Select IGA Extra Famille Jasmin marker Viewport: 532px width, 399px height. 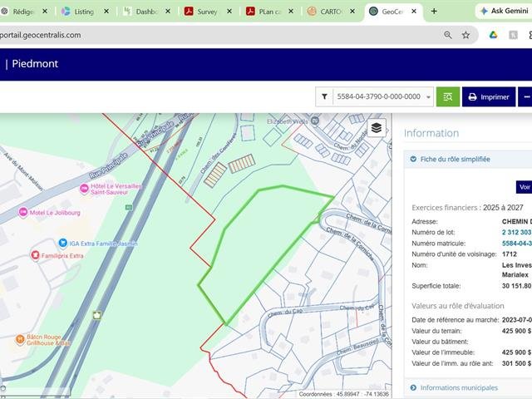[62, 243]
